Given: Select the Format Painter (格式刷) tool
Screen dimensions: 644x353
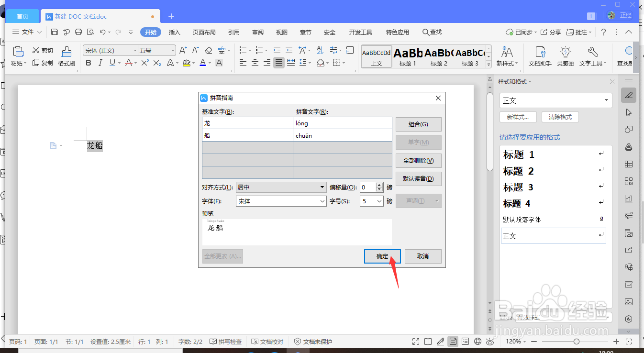Looking at the screenshot, I should click(x=67, y=56).
